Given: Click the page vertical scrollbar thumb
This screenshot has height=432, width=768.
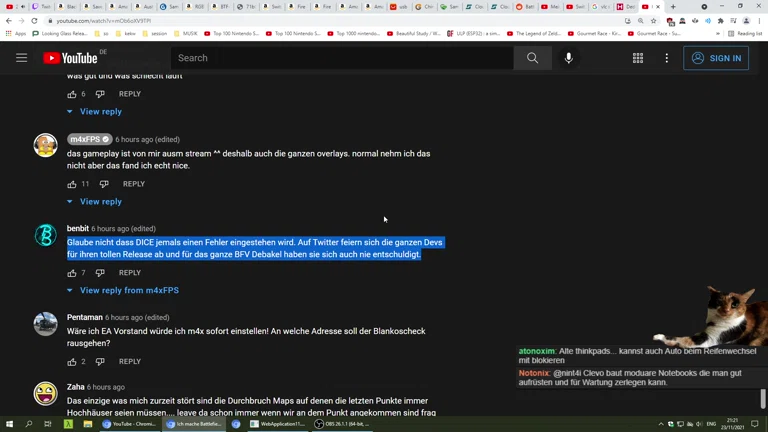Looking at the screenshot, I should (x=764, y=399).
